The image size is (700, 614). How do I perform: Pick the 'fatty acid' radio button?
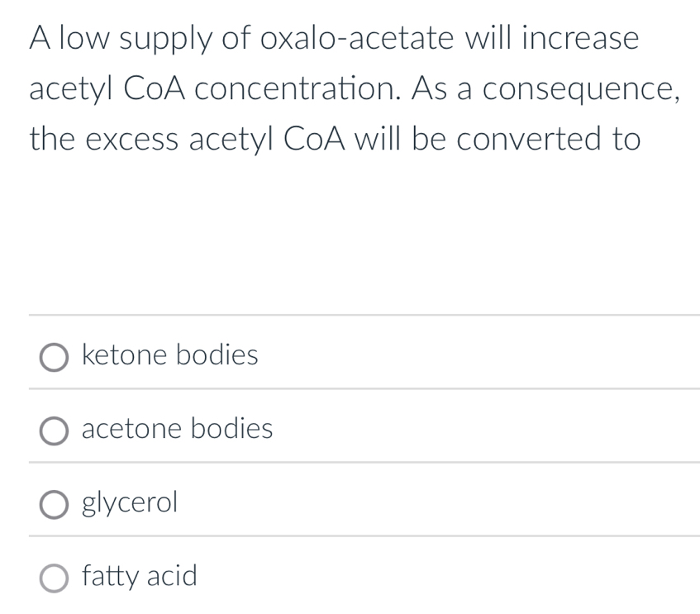(x=55, y=578)
